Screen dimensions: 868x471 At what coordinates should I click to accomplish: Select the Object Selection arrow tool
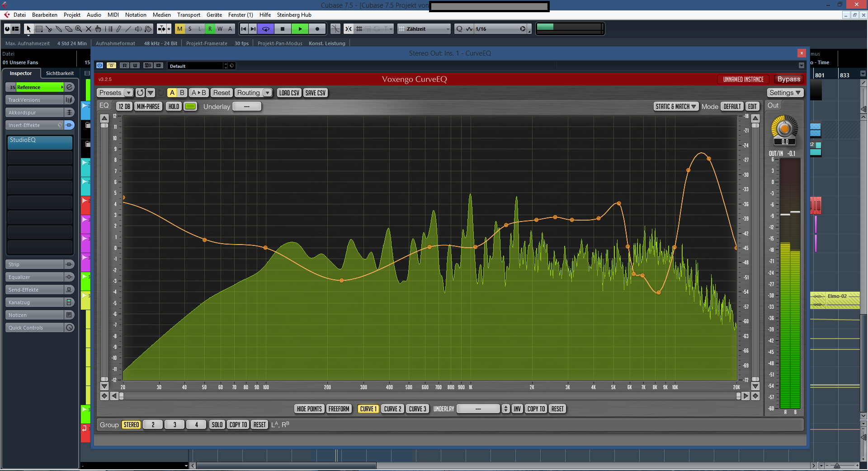28,29
